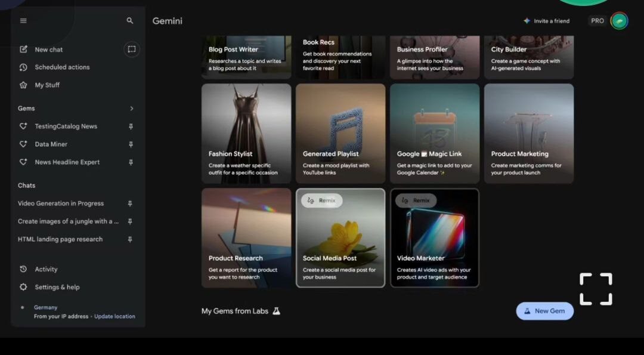Screen dimensions: 644x355
Task: Open the Activity history icon in the sidebar
Action: coord(23,269)
